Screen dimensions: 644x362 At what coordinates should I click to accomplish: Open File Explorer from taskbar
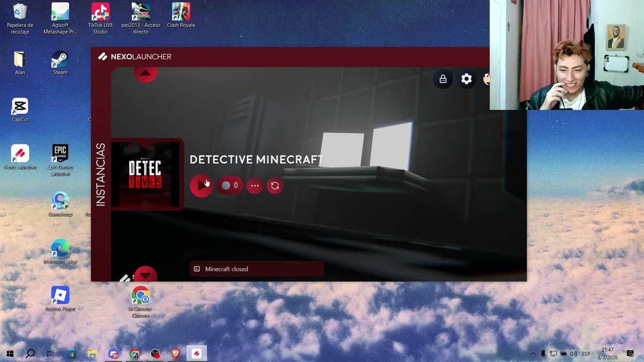[x=92, y=353]
